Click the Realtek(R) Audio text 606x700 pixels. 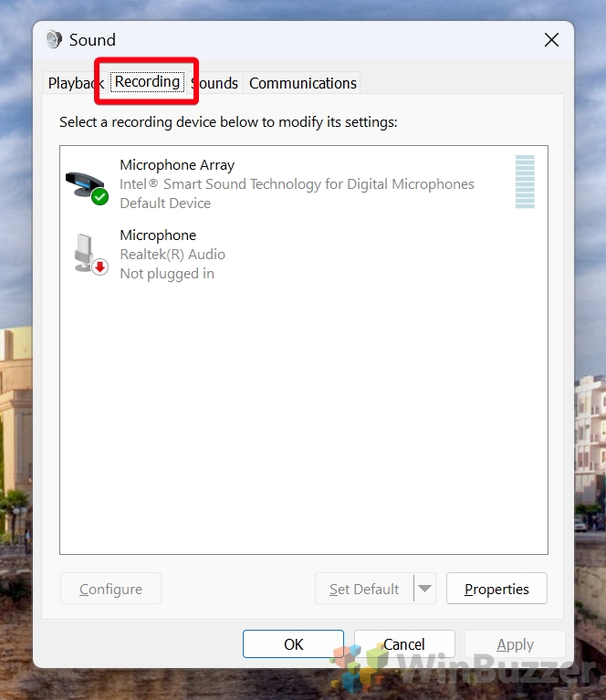172,254
